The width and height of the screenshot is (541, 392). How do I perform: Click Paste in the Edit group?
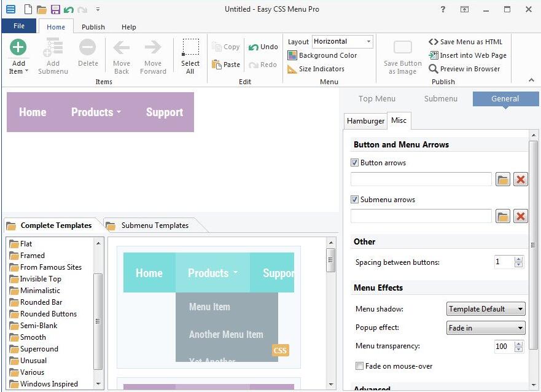pyautogui.click(x=225, y=65)
